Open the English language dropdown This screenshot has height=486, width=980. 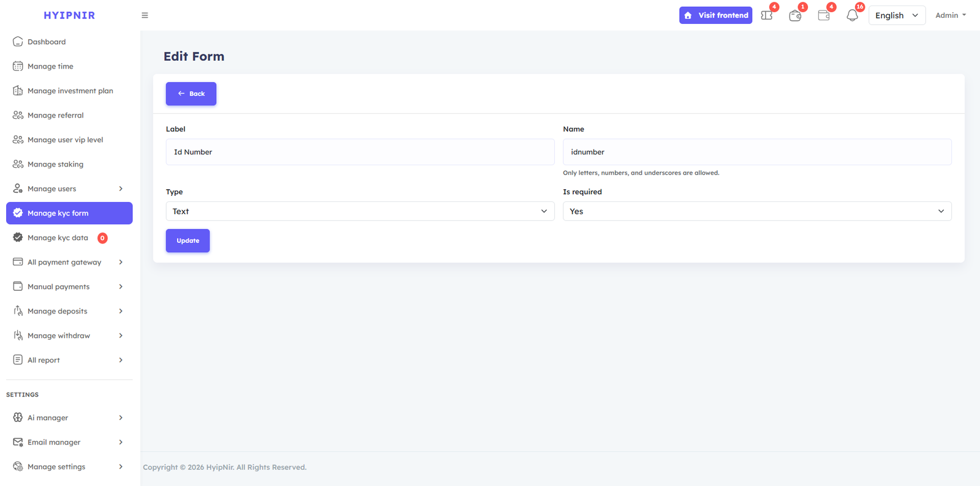897,15
